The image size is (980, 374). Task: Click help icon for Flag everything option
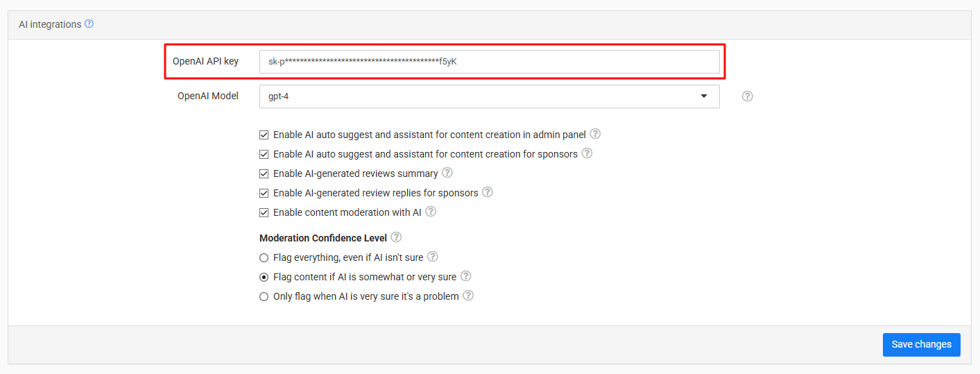tap(432, 257)
